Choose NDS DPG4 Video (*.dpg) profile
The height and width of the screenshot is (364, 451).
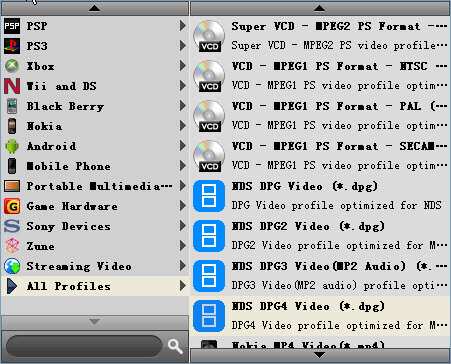click(320, 316)
